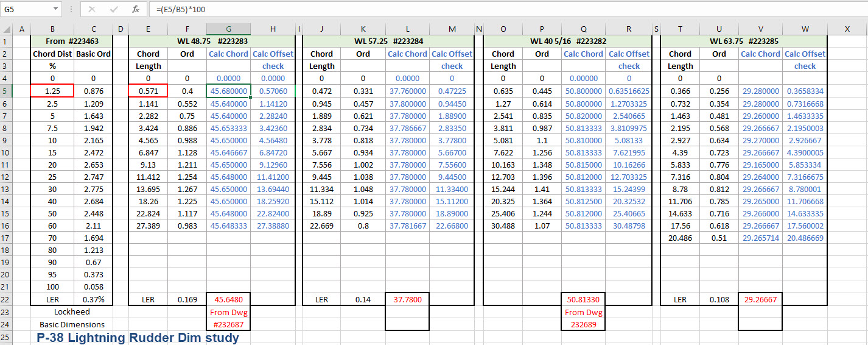Select the row 5 header

pos(6,91)
